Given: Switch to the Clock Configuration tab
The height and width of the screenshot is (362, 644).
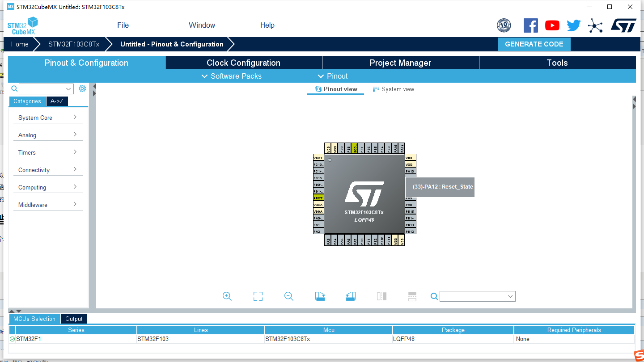Looking at the screenshot, I should tap(244, 63).
